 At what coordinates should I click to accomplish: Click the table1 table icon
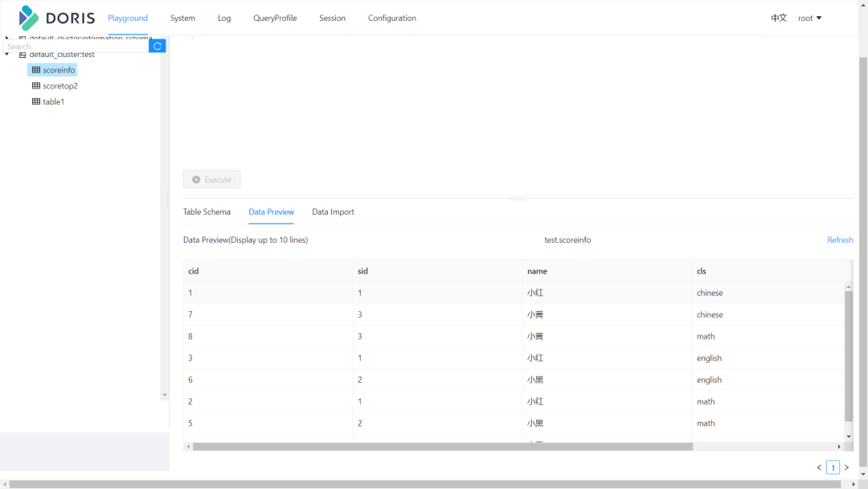[x=36, y=101]
